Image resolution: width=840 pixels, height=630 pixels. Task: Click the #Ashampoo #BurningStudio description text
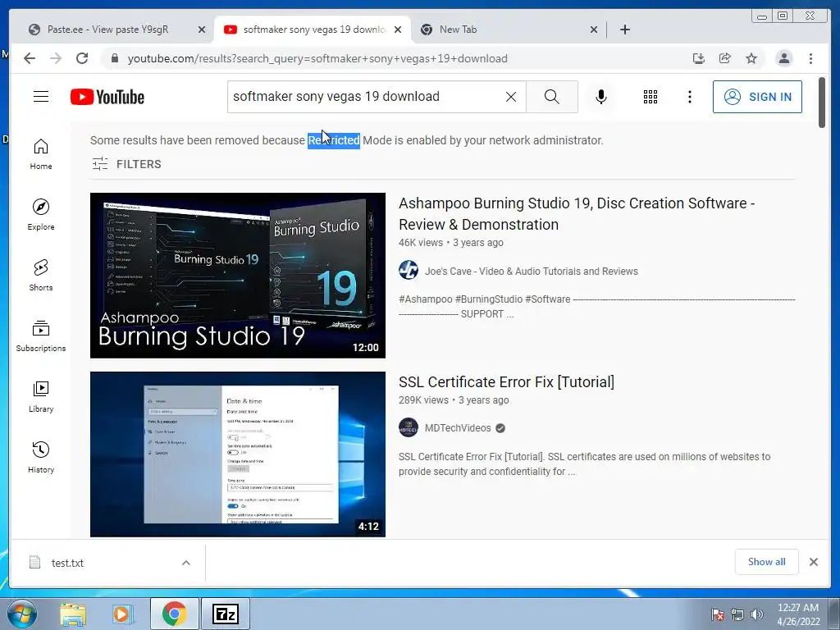pos(597,307)
